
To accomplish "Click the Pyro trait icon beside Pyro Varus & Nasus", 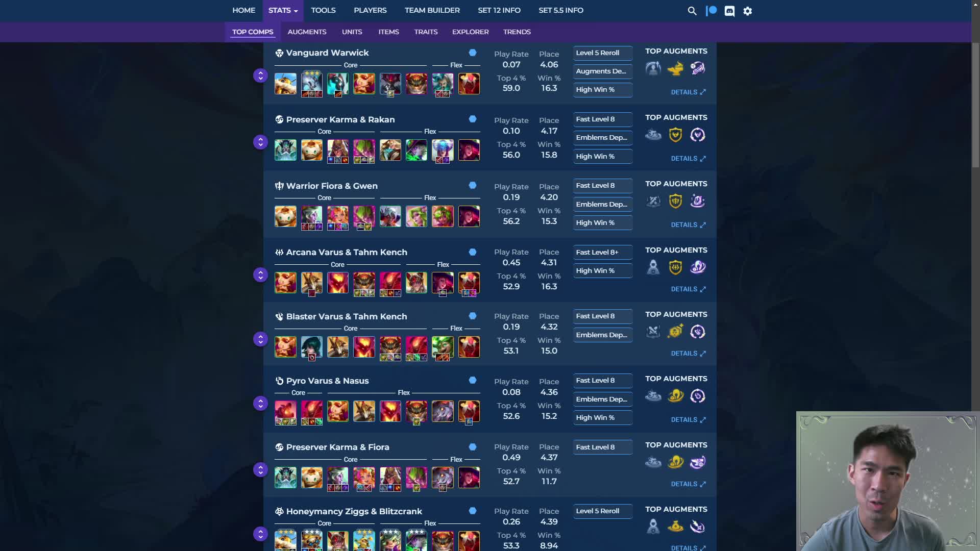I will tap(279, 381).
